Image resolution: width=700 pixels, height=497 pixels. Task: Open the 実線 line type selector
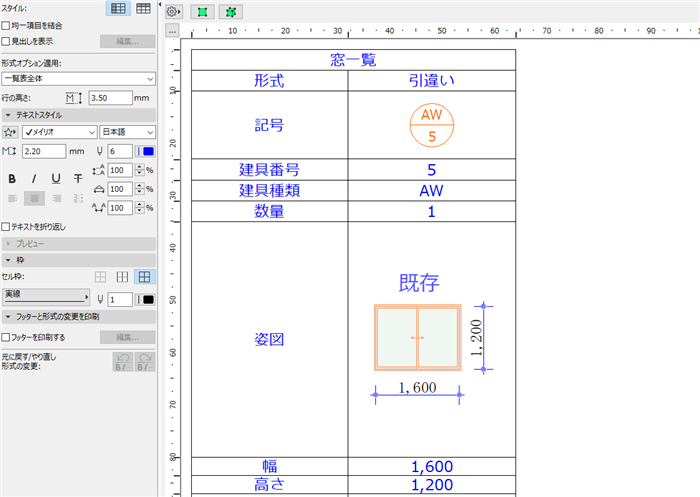click(46, 297)
